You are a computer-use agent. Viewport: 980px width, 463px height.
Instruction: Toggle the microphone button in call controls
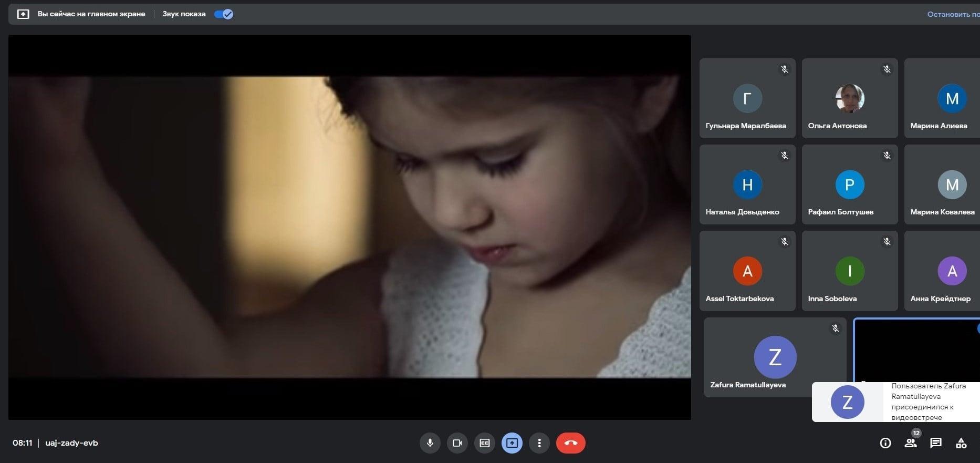tap(430, 443)
